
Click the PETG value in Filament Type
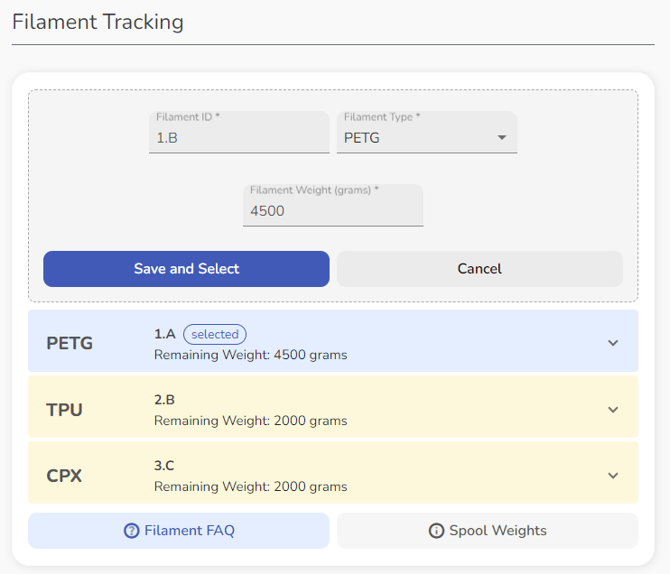362,138
